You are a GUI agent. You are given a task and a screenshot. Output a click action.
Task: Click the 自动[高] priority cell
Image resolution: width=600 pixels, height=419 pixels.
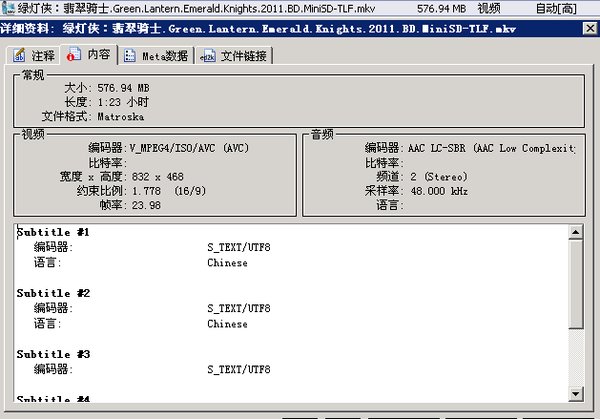(556, 8)
